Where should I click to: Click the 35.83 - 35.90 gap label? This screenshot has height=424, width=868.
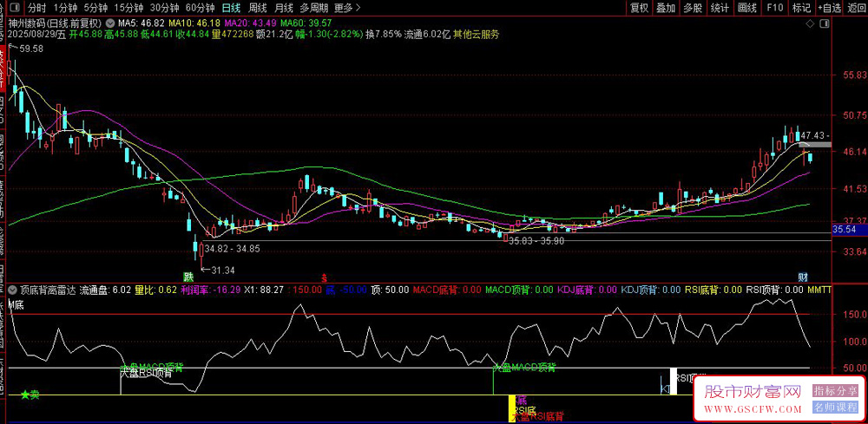point(536,241)
